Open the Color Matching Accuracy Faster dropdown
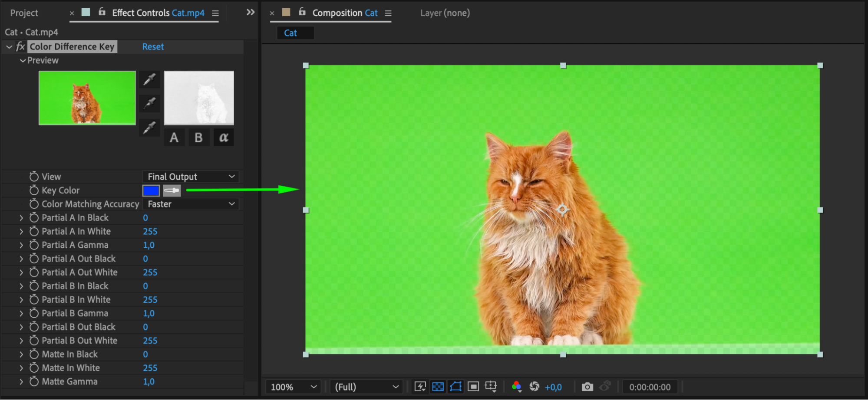 pos(191,204)
